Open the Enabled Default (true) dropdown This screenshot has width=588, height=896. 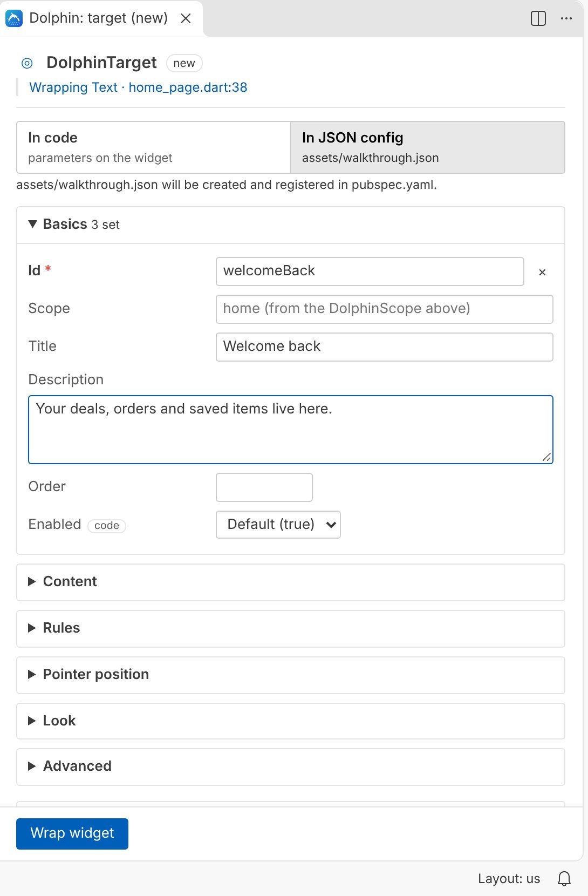coord(278,525)
